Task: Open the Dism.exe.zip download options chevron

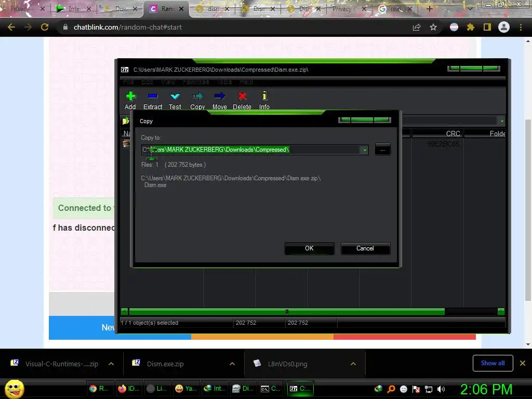Action: pos(232,364)
